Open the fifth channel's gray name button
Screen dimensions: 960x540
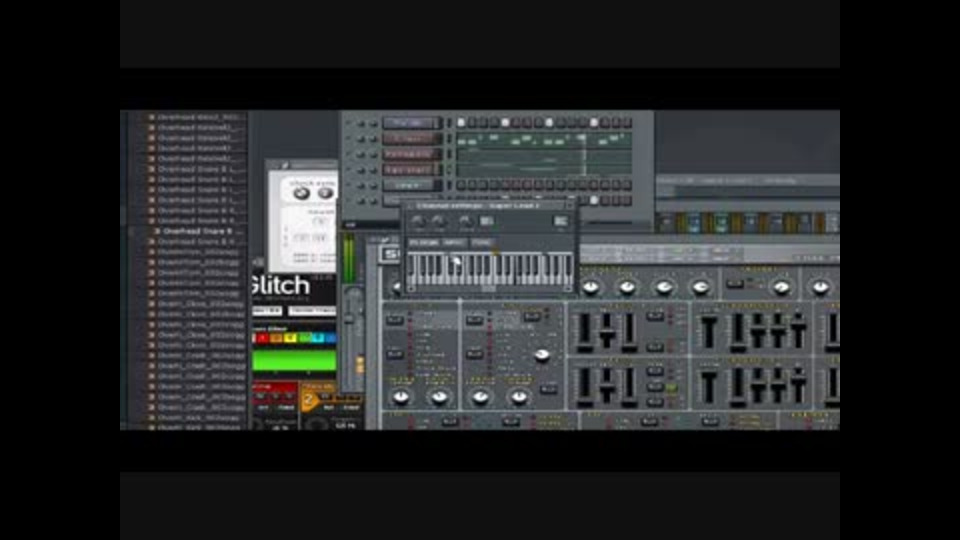pyautogui.click(x=411, y=185)
